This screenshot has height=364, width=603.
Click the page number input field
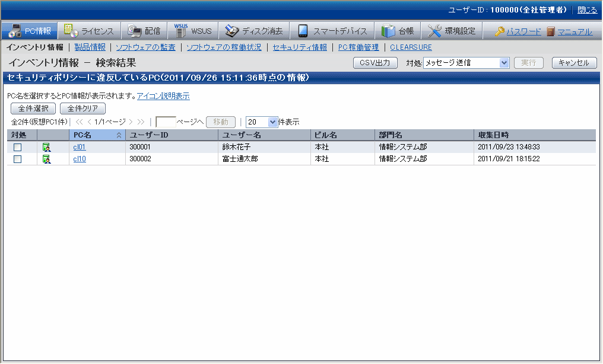166,122
